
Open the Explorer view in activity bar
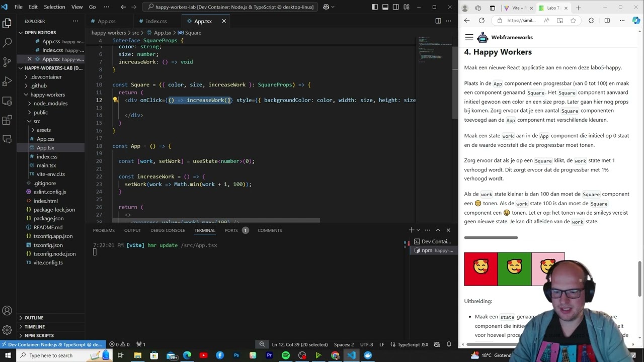coord(7,23)
